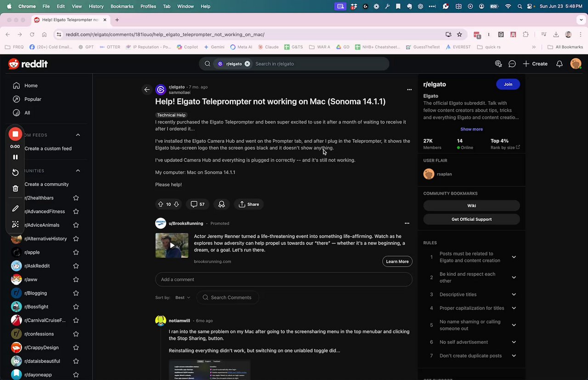
Task: Click the reddit logo
Action: (28, 64)
